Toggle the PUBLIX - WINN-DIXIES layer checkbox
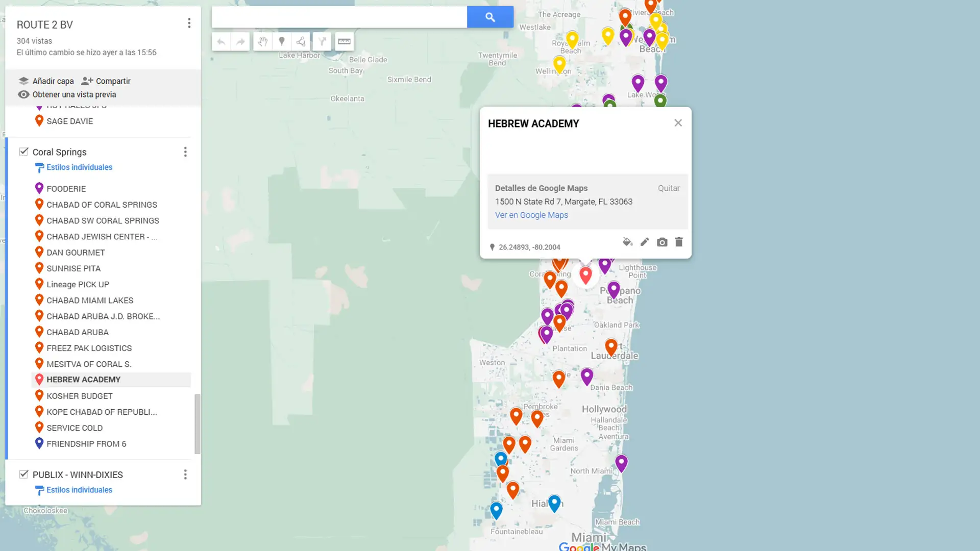Image resolution: width=980 pixels, height=551 pixels. coord(23,474)
